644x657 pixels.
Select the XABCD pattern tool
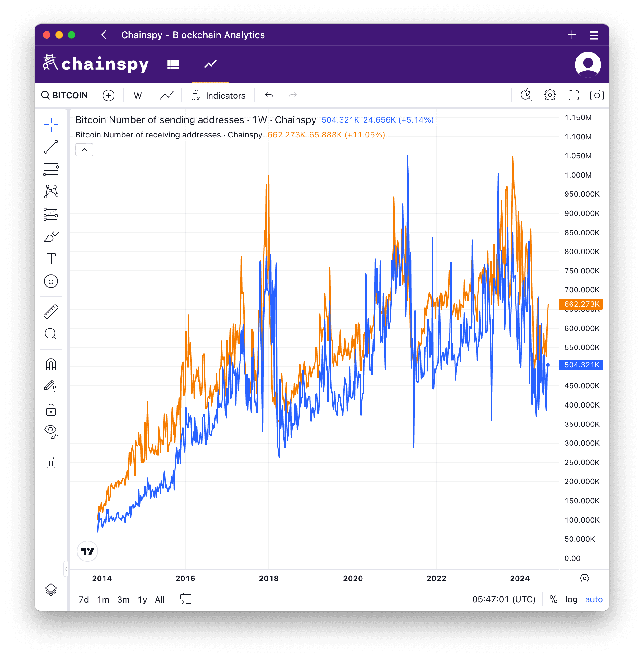point(51,191)
